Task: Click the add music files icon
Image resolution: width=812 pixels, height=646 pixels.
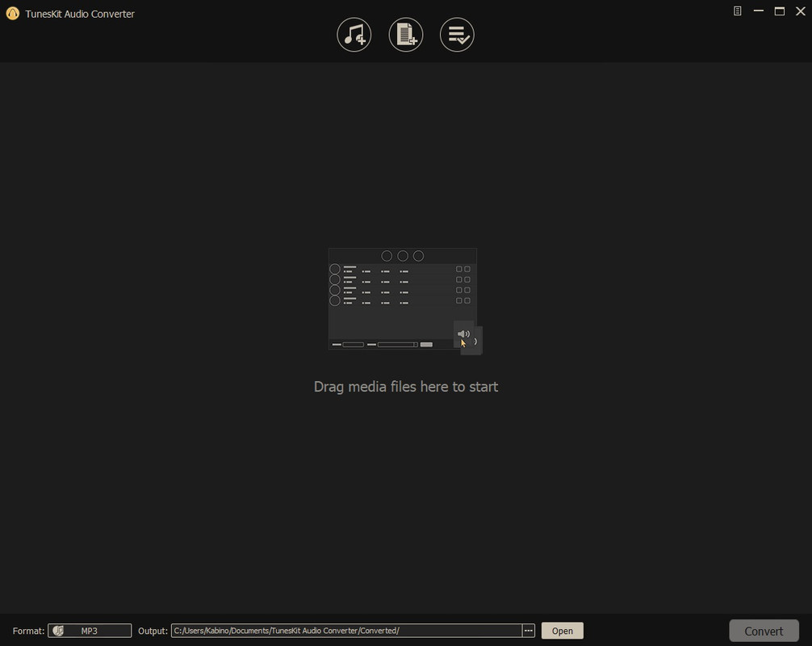Action: coord(354,35)
